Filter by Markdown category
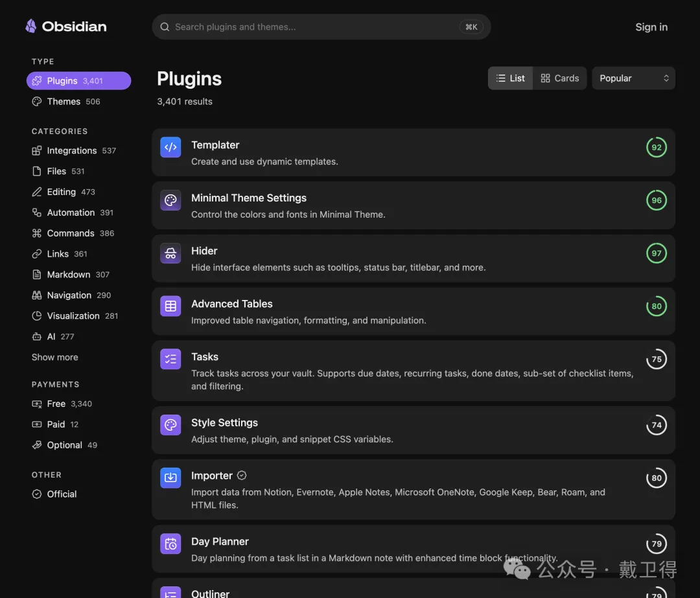The image size is (700, 598). pyautogui.click(x=71, y=275)
